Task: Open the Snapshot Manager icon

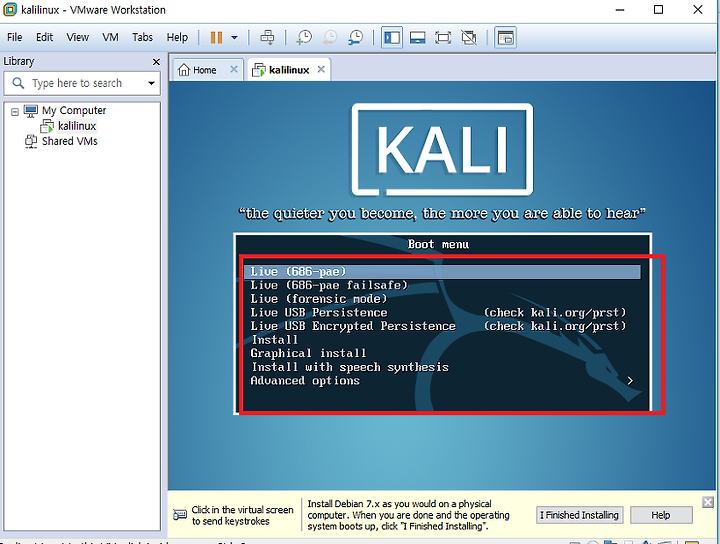Action: pos(355,37)
